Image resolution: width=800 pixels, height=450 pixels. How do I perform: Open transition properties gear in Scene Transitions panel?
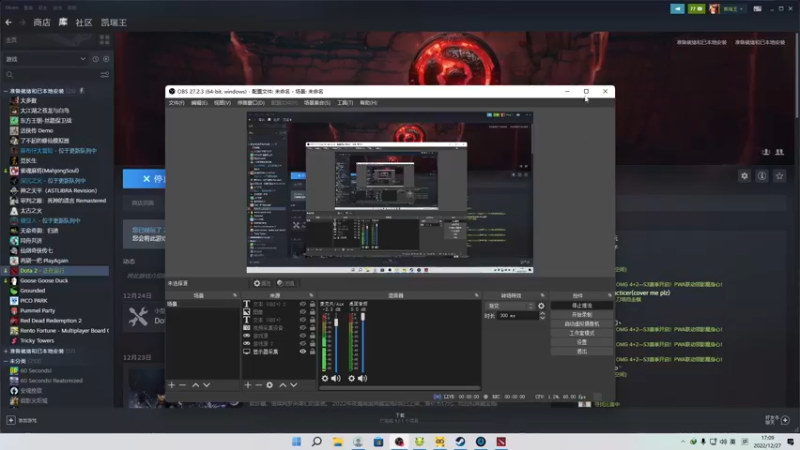pyautogui.click(x=541, y=306)
